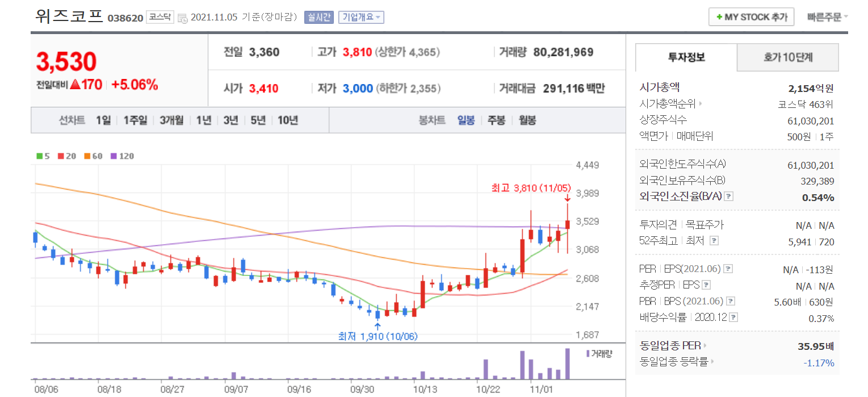Image resolution: width=868 pixels, height=397 pixels.
Task: Add stock via MY STOCK 추가 button
Action: coord(751,17)
